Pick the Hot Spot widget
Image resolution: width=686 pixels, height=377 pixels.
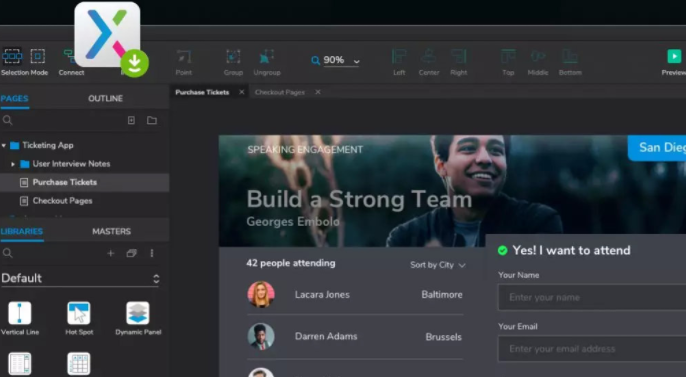(79, 318)
